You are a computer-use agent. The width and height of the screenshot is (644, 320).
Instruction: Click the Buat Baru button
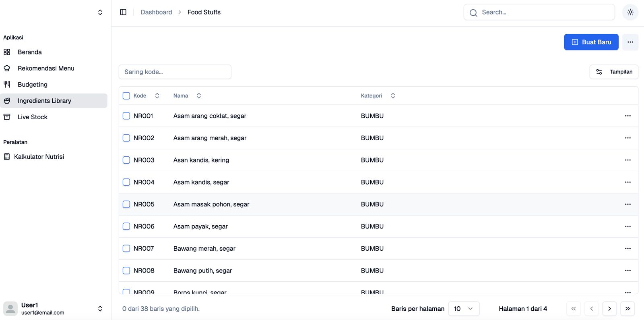pyautogui.click(x=591, y=42)
